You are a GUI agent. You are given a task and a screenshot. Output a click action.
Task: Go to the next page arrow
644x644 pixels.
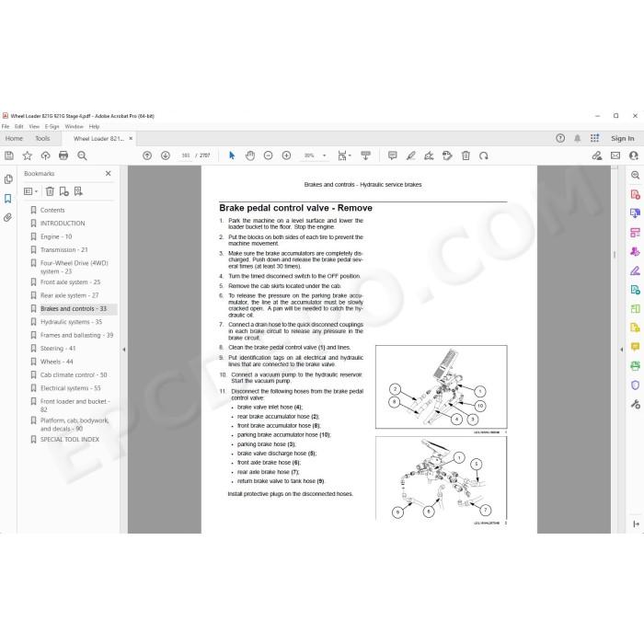pos(165,155)
